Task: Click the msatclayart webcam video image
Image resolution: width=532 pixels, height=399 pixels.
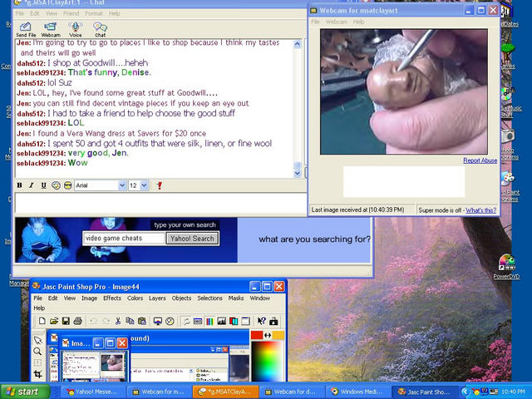Action: [x=404, y=91]
